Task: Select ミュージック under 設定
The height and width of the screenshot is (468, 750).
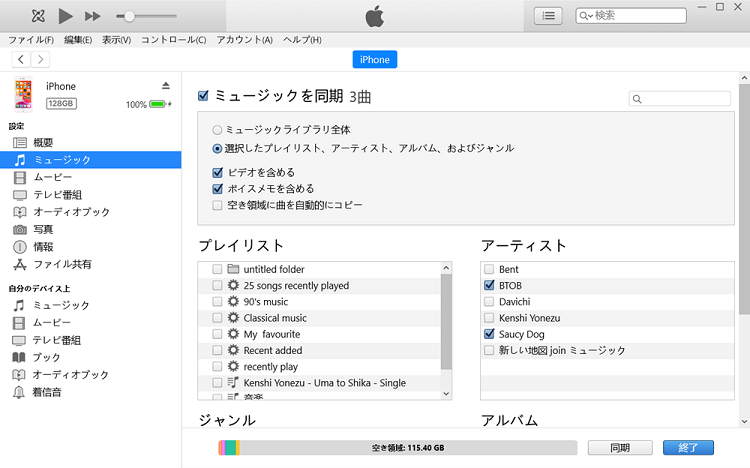Action: click(x=90, y=160)
